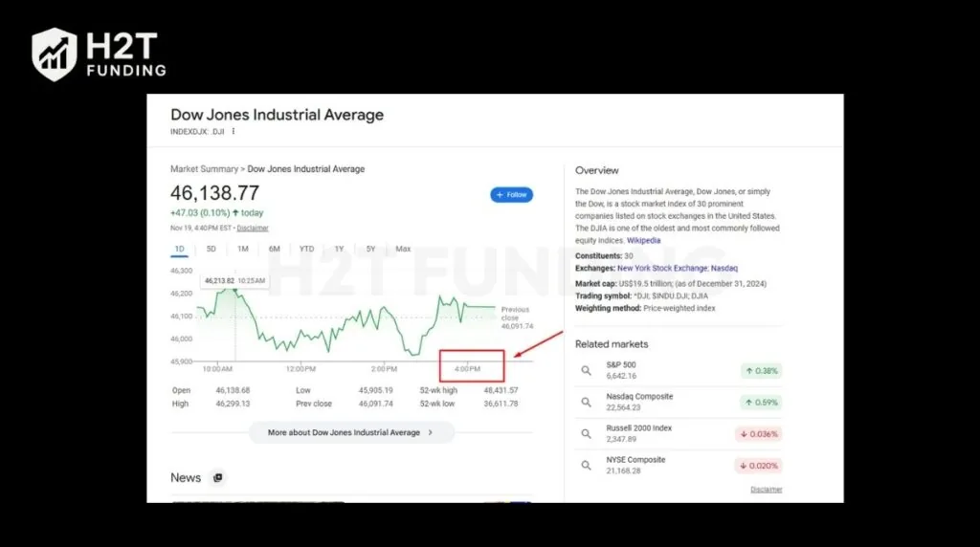
Task: Click the +47.03 (0.10%) today change text
Action: click(x=217, y=213)
